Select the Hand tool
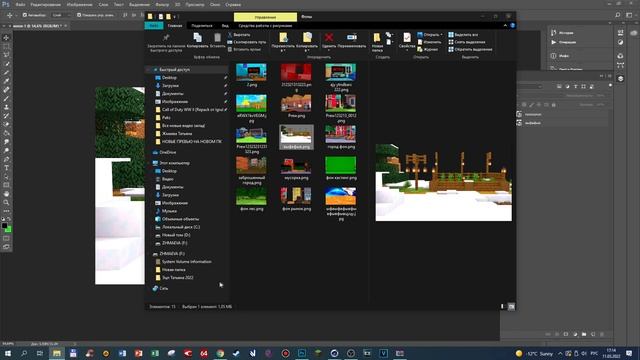The width and height of the screenshot is (640, 360). 6,194
